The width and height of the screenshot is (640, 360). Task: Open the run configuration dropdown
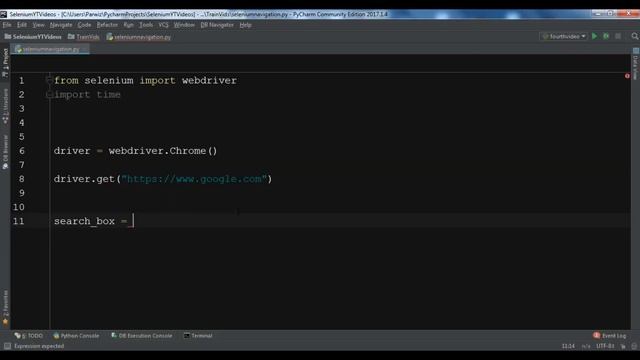[x=563, y=36]
